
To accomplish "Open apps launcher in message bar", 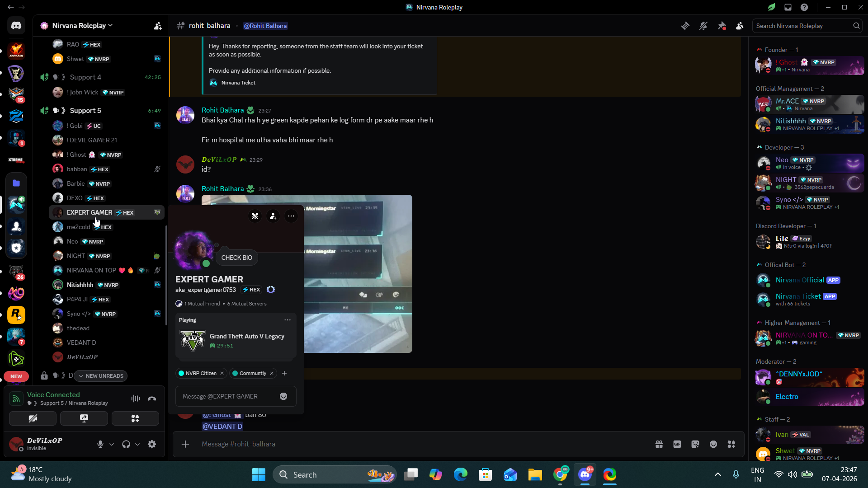I will 731,444.
